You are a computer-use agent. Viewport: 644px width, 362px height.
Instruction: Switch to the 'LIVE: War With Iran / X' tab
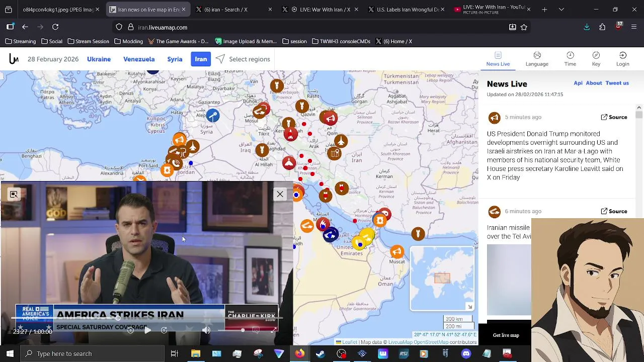click(320, 10)
